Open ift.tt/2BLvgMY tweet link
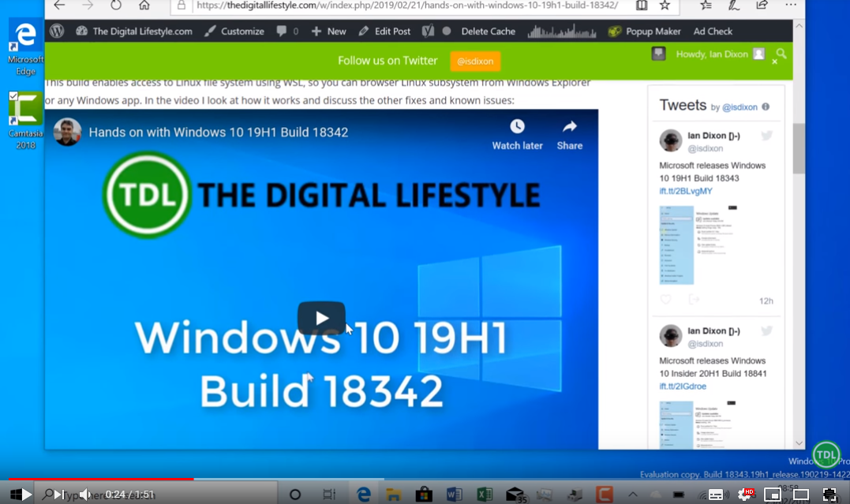Viewport: 850px width, 504px height. (686, 191)
